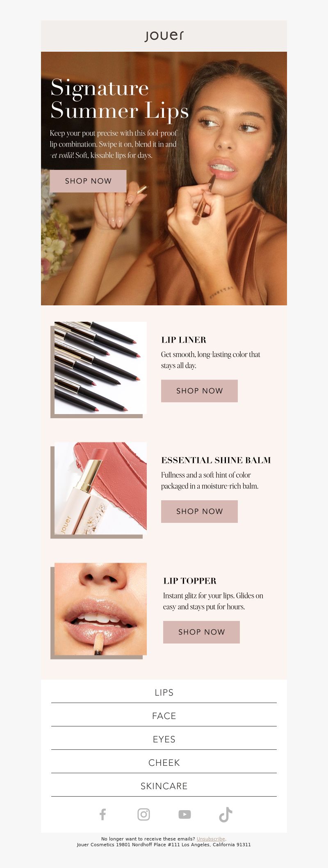Click the shine balm lipstick product image
The height and width of the screenshot is (868, 328).
pyautogui.click(x=100, y=488)
